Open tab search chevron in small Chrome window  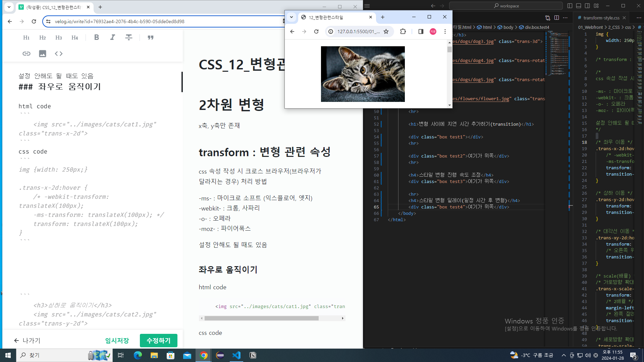click(x=291, y=17)
